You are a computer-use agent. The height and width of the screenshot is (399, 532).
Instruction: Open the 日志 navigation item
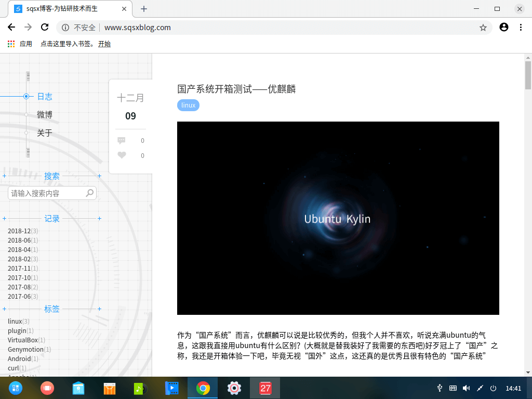(45, 97)
